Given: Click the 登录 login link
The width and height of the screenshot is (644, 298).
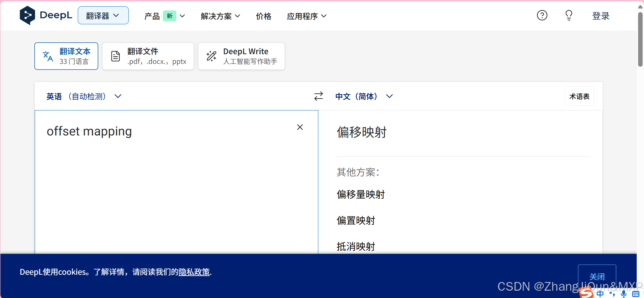Looking at the screenshot, I should point(601,16).
